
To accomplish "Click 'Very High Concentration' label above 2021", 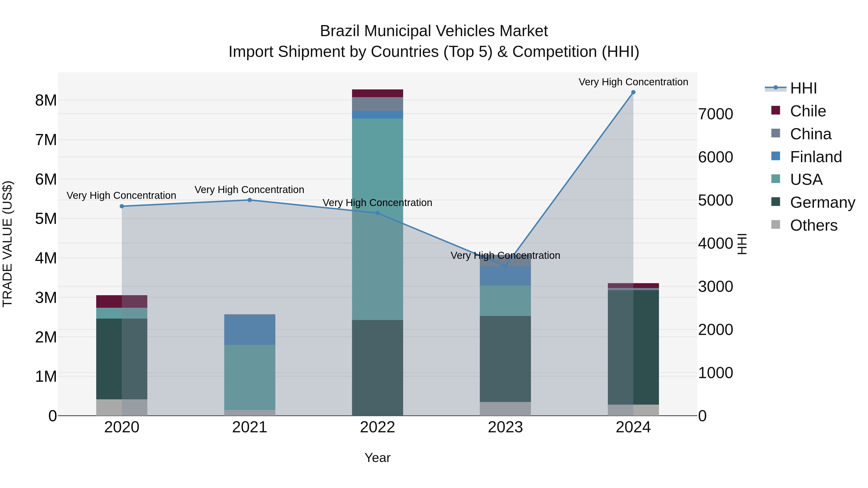I will [x=249, y=190].
